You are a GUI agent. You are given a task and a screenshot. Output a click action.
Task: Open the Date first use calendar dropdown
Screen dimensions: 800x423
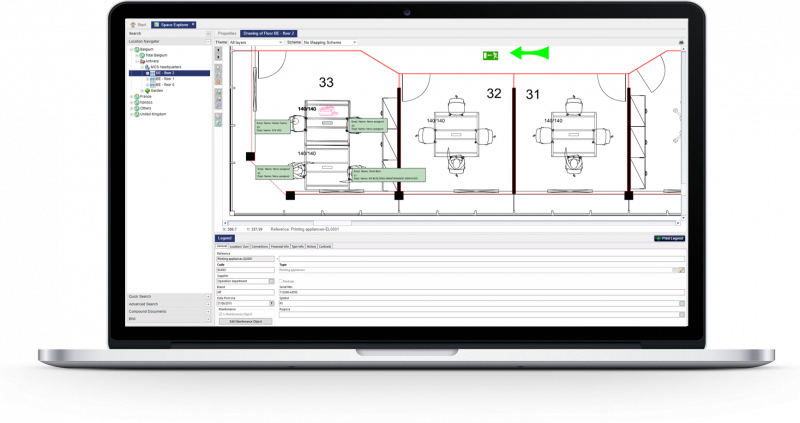coord(271,304)
